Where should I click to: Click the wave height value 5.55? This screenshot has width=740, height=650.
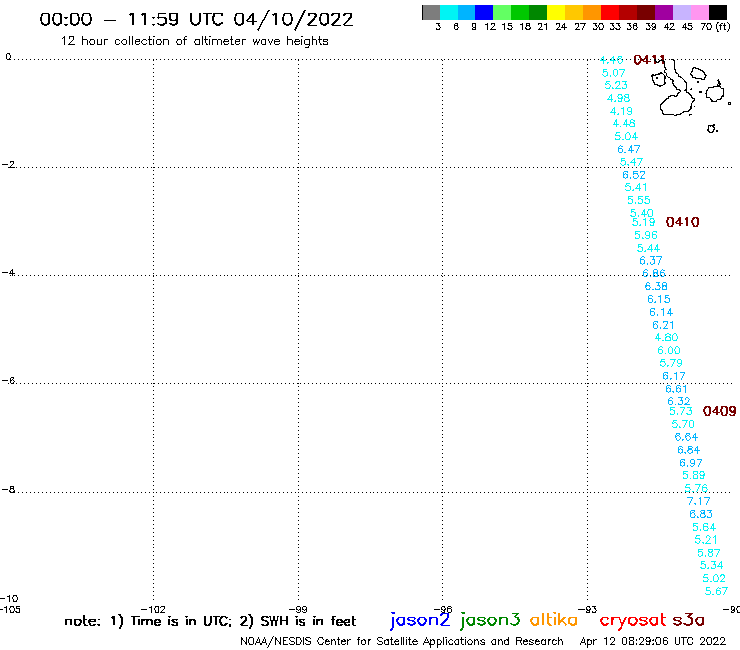point(639,200)
